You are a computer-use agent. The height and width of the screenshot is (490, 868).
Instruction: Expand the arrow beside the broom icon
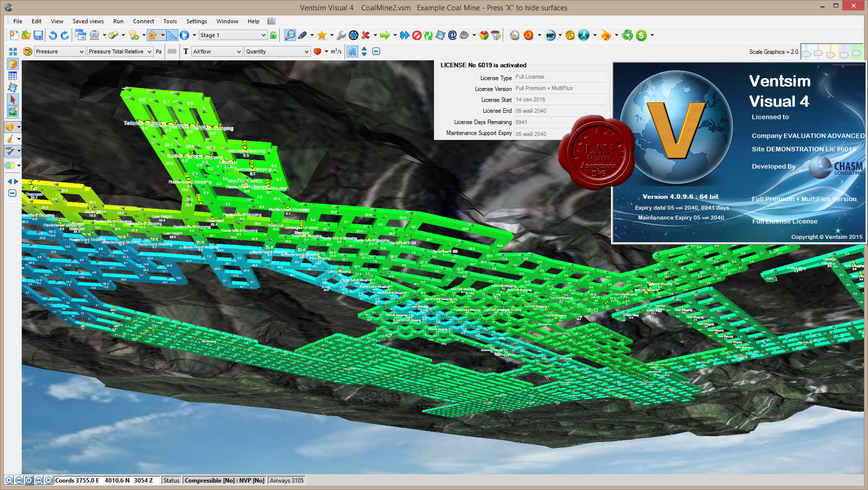coord(19,139)
